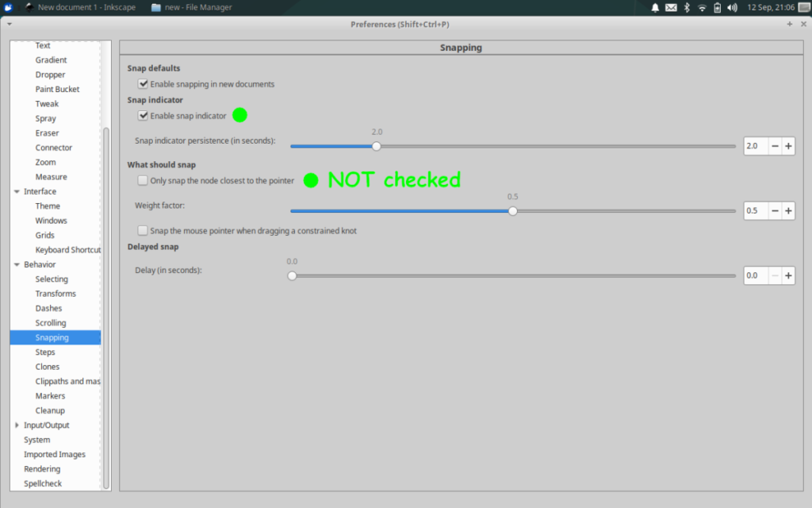Click the Bluetooth icon in the top panel
The width and height of the screenshot is (812, 508).
[x=687, y=7]
